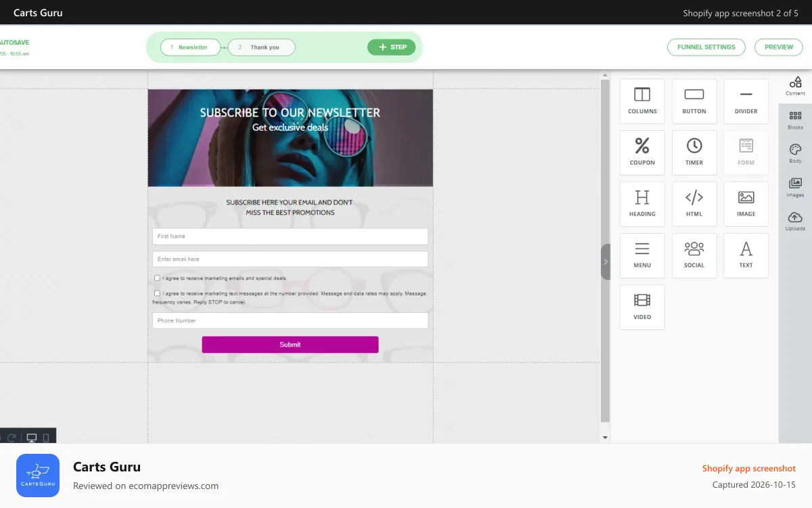
Task: Click the magenta Submit button
Action: tap(290, 345)
